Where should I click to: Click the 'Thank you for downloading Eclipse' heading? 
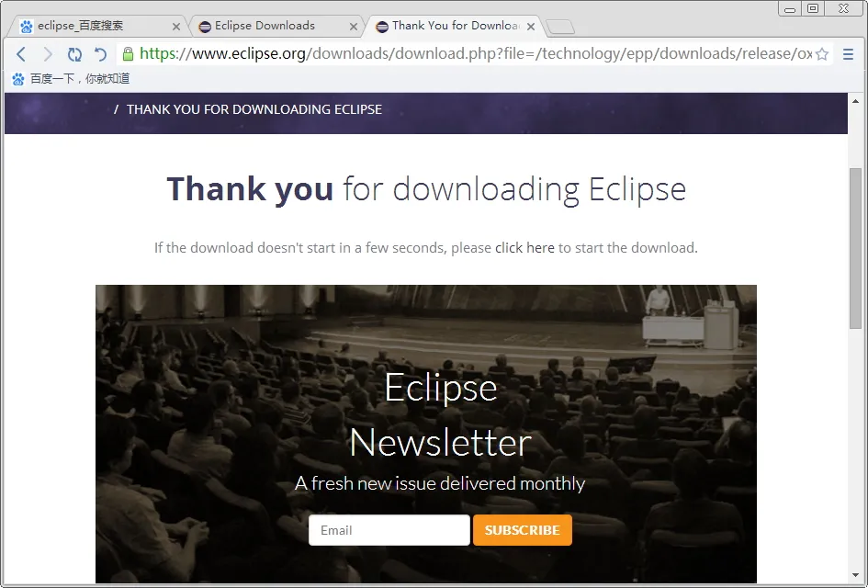pyautogui.click(x=426, y=189)
